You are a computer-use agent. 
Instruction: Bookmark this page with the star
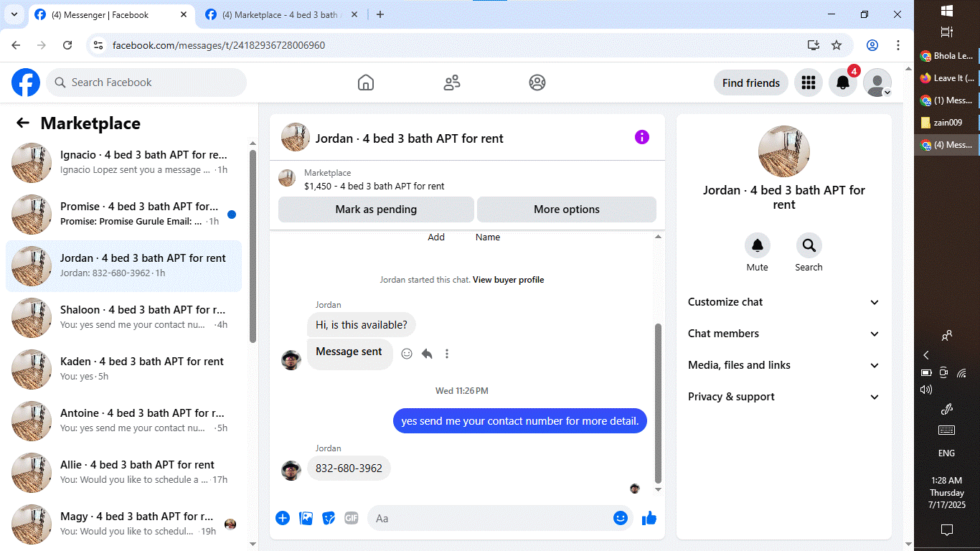(x=837, y=45)
